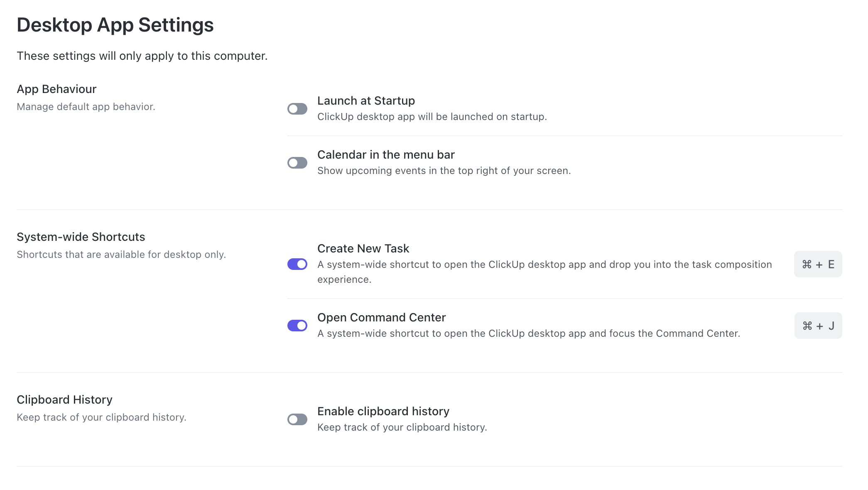Disable the Create New Task shortcut toggle
The height and width of the screenshot is (490, 868).
click(297, 264)
